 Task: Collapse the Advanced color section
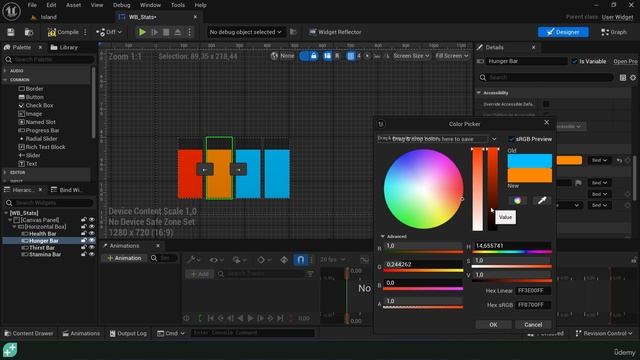click(382, 236)
